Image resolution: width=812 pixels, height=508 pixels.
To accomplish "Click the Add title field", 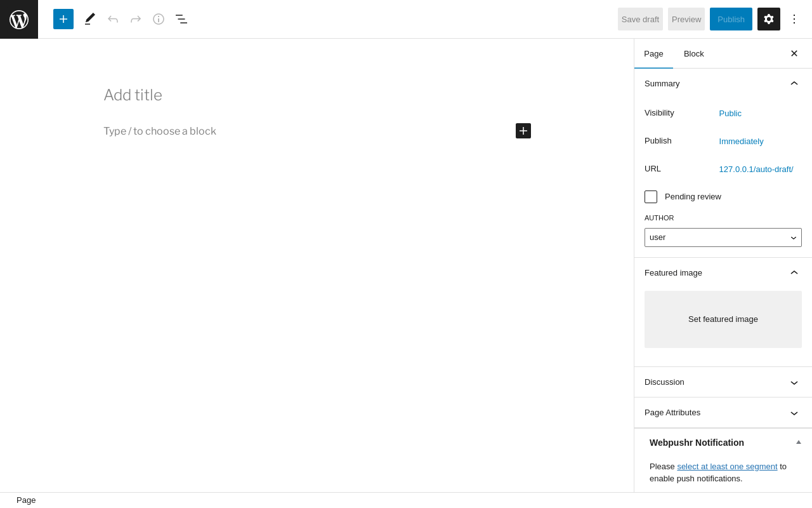I will click(x=317, y=95).
